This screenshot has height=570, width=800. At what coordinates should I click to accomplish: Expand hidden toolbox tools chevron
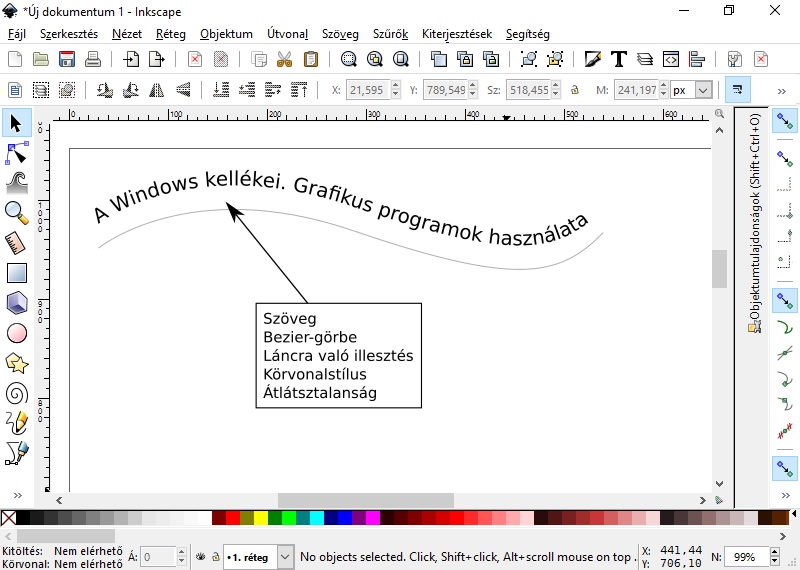[17, 495]
